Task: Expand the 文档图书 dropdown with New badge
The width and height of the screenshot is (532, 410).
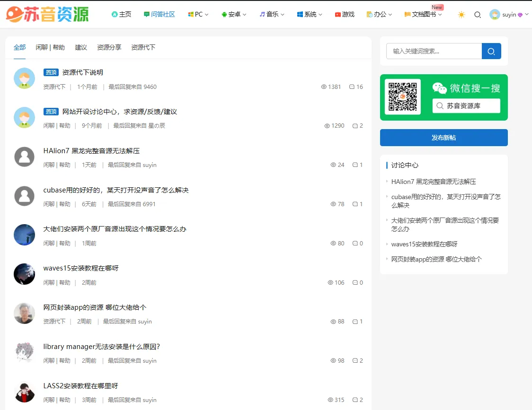Action: pos(423,15)
